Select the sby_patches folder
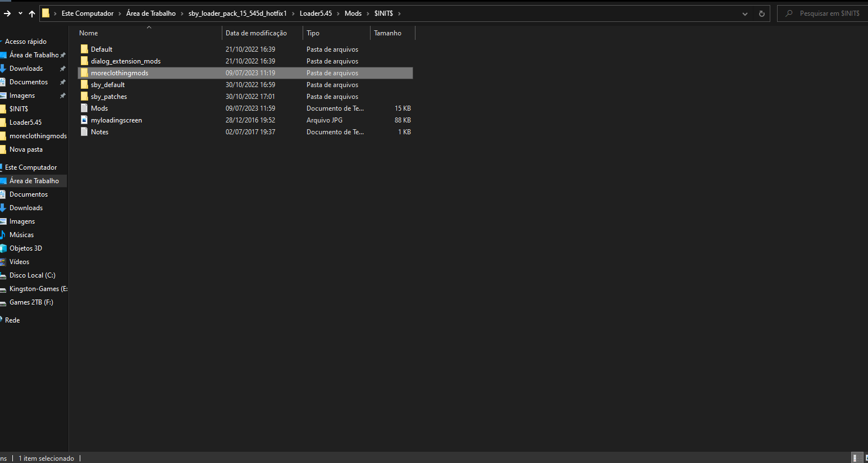Viewport: 868px width, 463px height. tap(108, 97)
